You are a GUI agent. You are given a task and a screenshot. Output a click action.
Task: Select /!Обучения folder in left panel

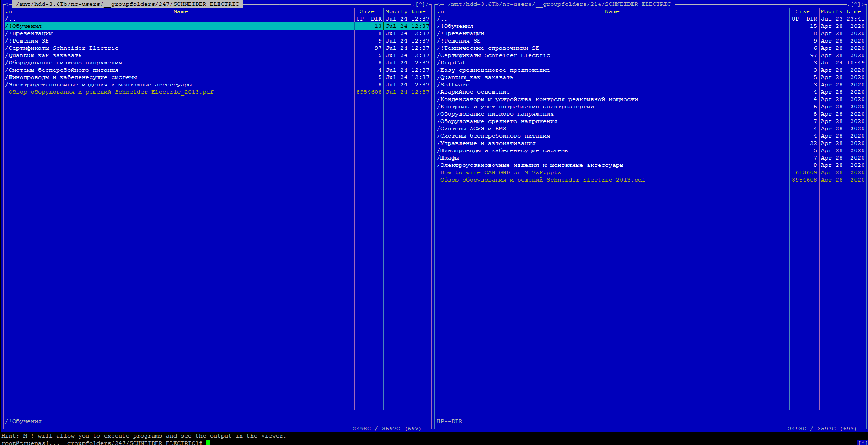217,26
